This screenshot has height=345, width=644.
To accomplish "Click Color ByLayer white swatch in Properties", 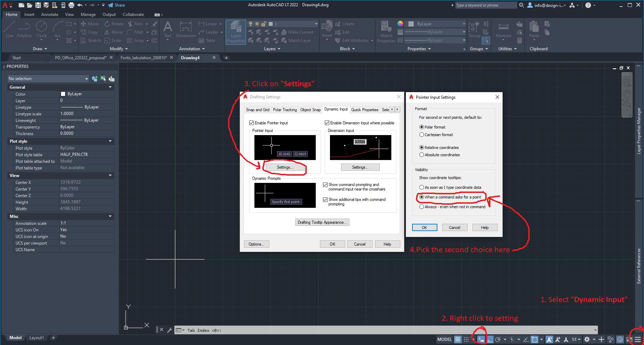I will 63,94.
